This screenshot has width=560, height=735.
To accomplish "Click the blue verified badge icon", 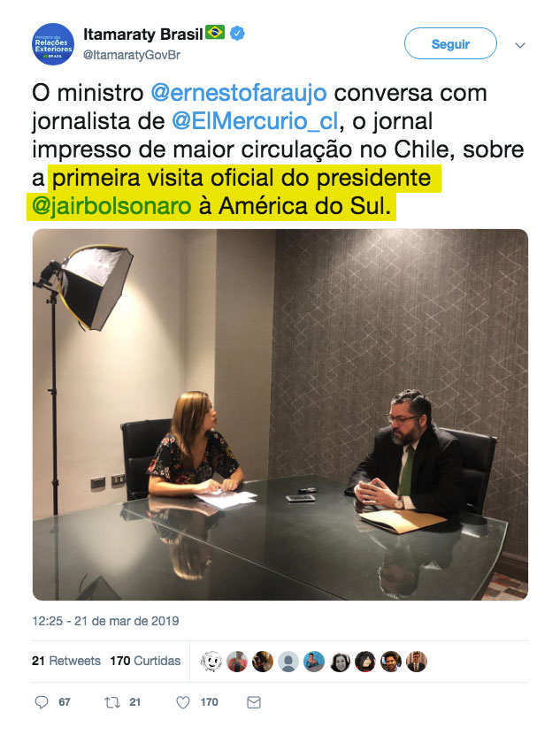I will 237,33.
